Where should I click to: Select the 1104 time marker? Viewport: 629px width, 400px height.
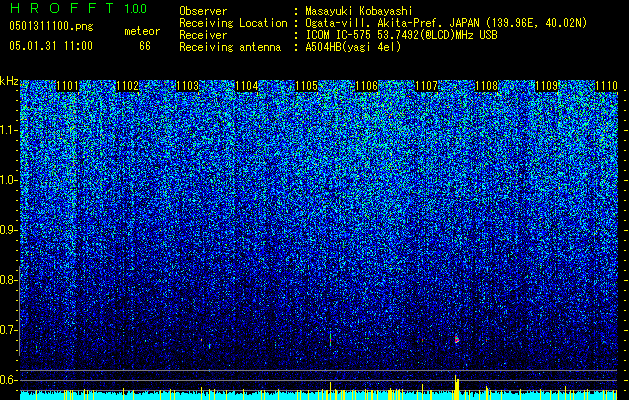(x=247, y=86)
